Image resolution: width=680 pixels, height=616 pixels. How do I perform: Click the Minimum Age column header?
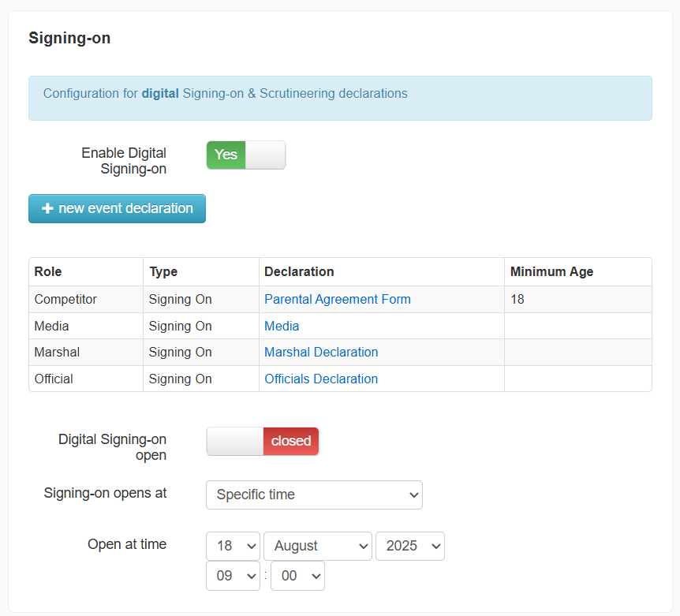[551, 272]
